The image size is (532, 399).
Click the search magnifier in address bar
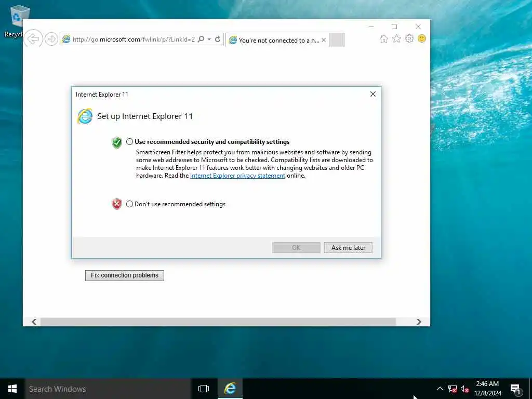click(201, 39)
